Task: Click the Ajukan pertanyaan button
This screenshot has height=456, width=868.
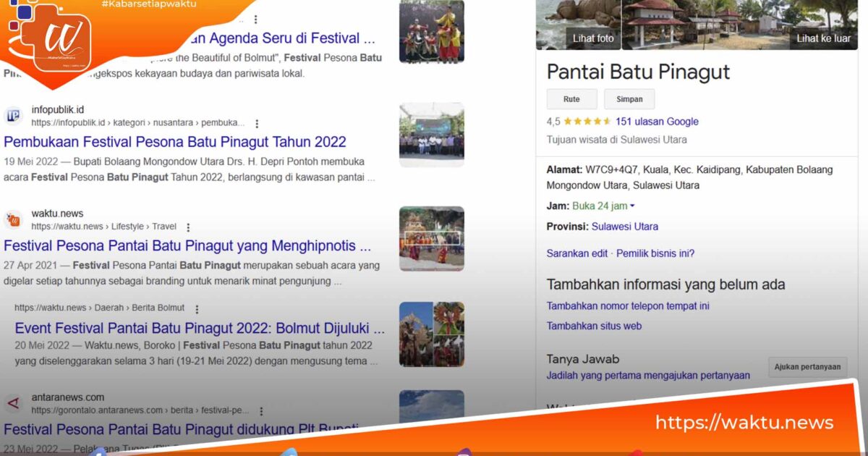Action: tap(807, 367)
